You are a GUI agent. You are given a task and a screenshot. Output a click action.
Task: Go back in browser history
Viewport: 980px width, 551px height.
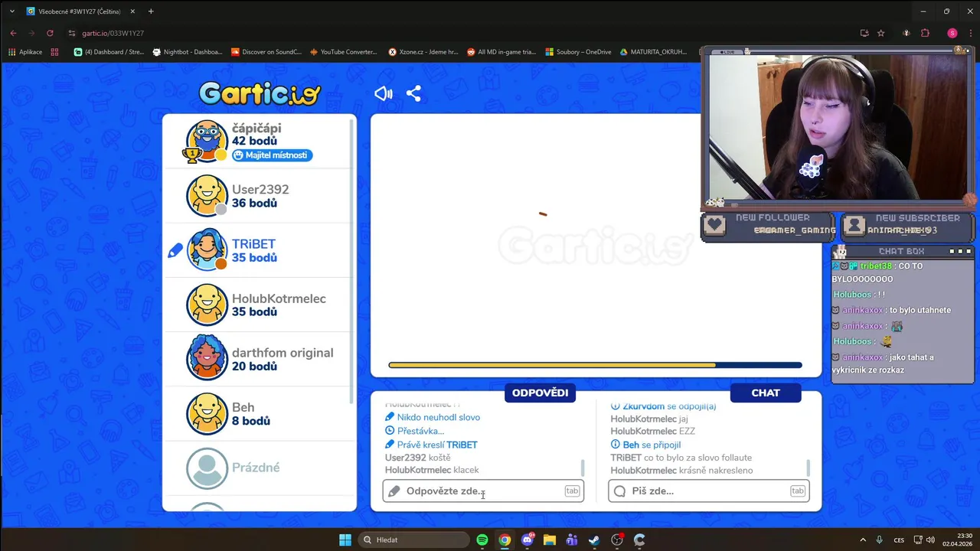[x=13, y=33]
